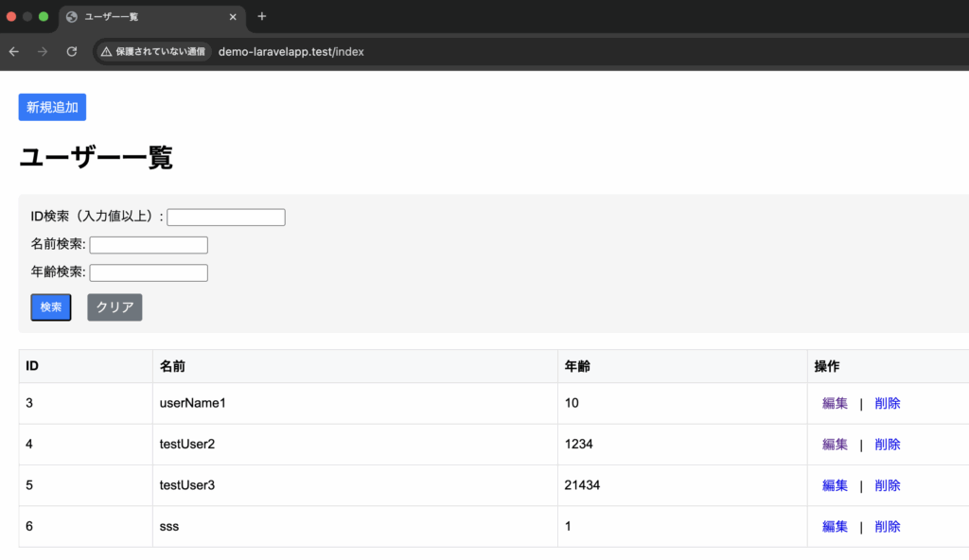The height and width of the screenshot is (560, 969).
Task: Close the ユーザー一覧 browser tab
Action: [233, 17]
